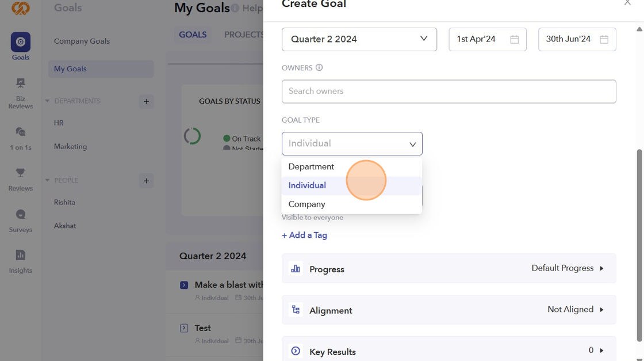The image size is (644, 361).
Task: Open Biz Reviews from the sidebar
Action: click(21, 84)
